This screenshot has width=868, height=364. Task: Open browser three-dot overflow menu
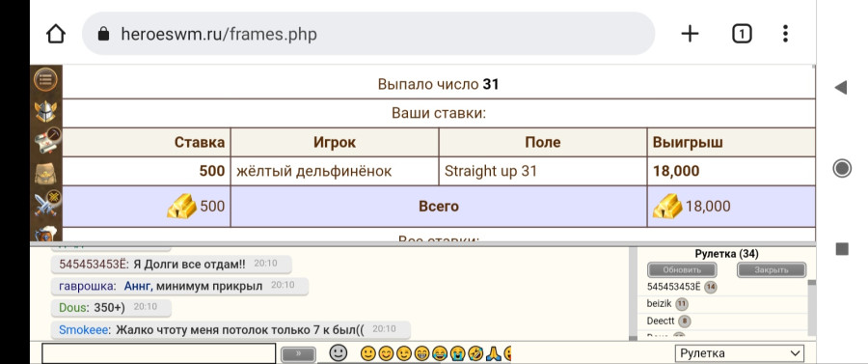click(x=785, y=35)
